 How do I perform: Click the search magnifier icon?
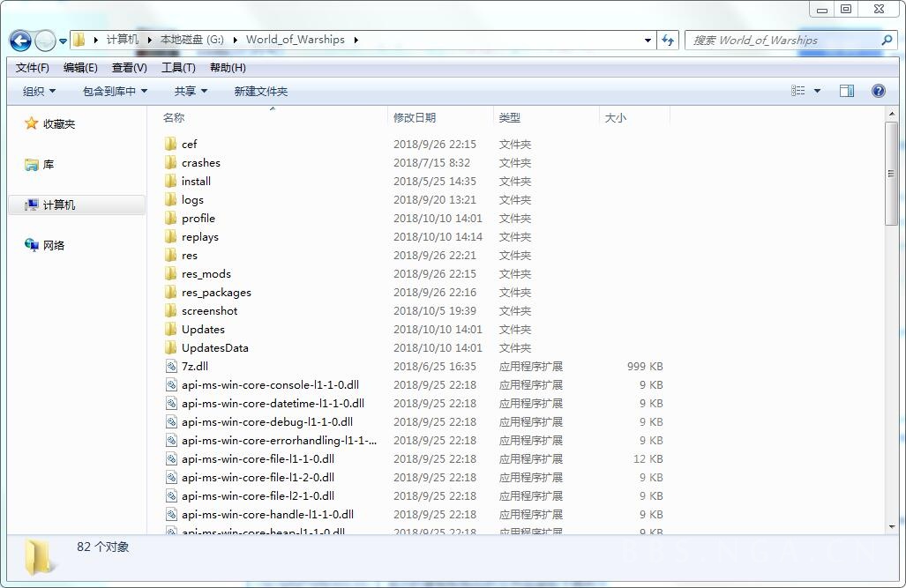tap(887, 40)
